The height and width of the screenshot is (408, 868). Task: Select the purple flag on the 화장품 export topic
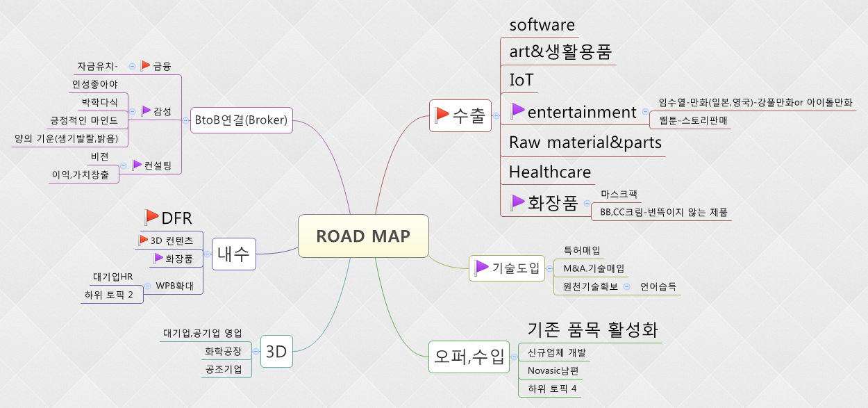click(518, 201)
